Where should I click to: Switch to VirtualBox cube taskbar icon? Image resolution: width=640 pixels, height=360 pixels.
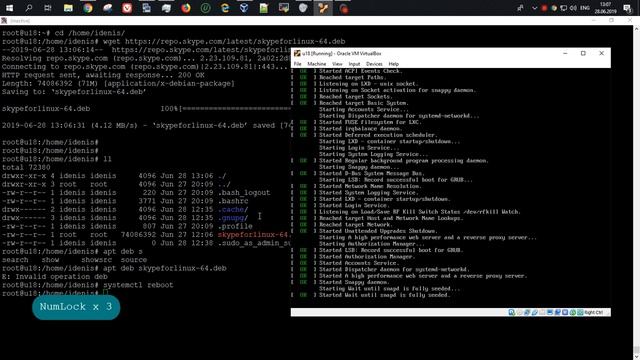click(x=244, y=8)
